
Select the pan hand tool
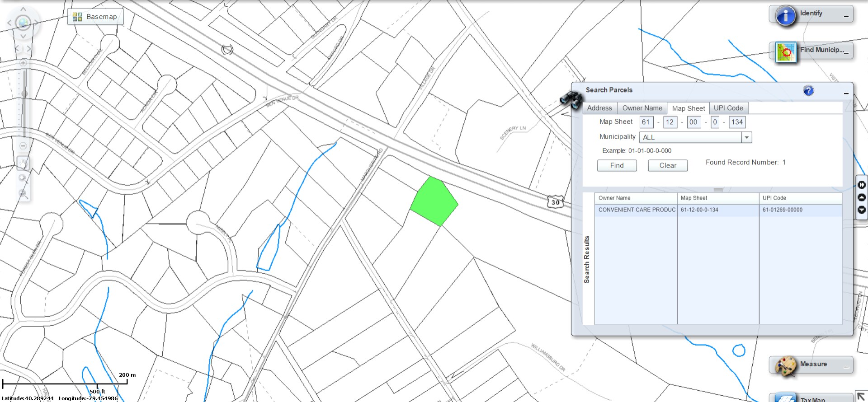[x=23, y=163]
